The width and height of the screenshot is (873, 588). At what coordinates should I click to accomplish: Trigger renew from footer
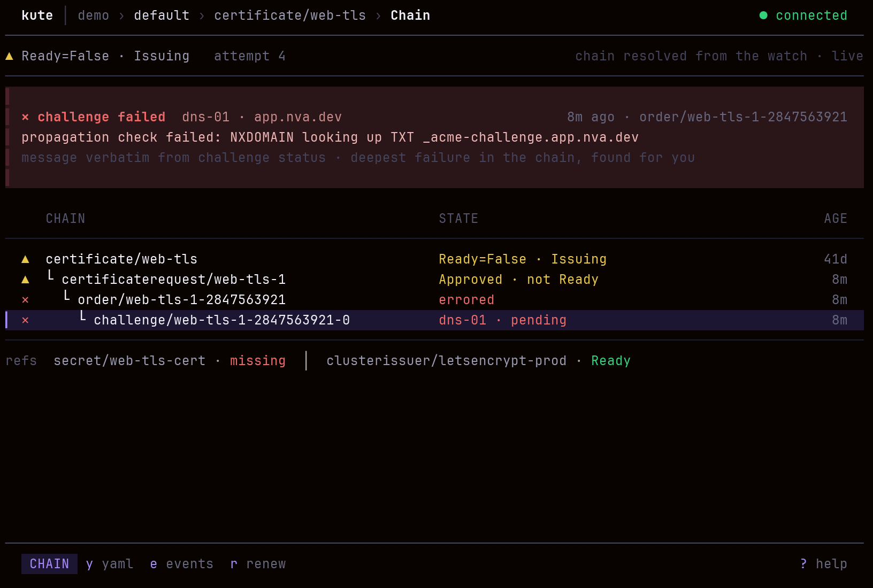click(258, 564)
